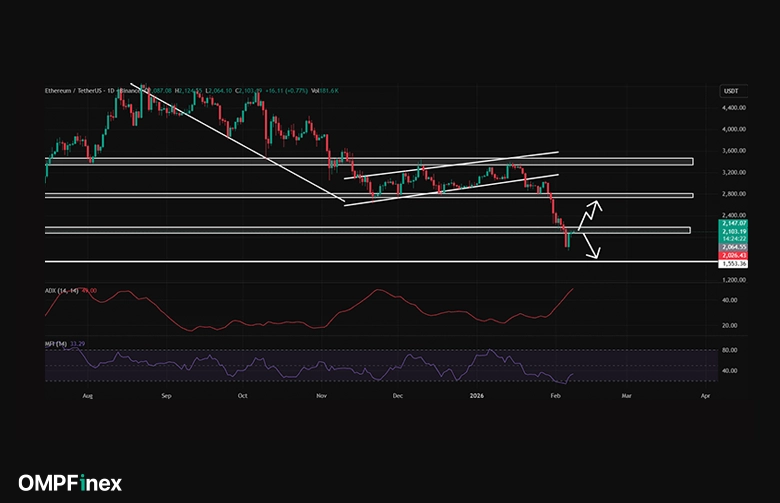The height and width of the screenshot is (503, 780).
Task: Click the Feb label on time axis
Action: click(557, 395)
